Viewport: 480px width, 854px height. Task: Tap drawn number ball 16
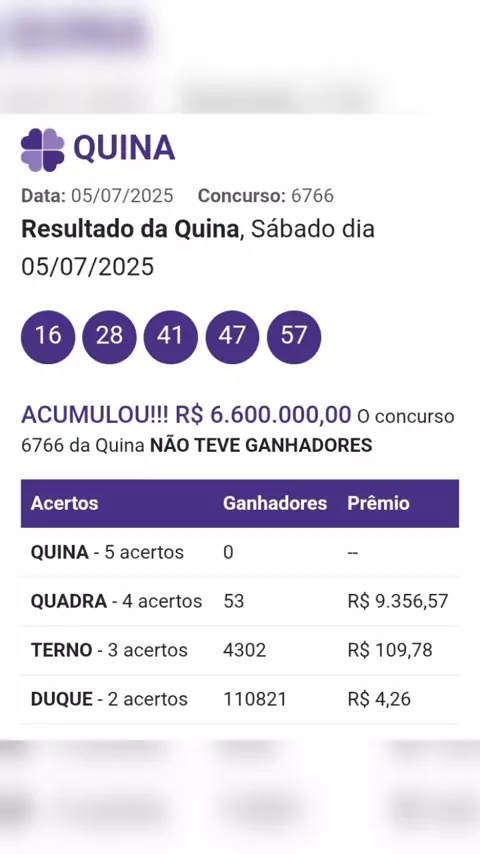(48, 337)
